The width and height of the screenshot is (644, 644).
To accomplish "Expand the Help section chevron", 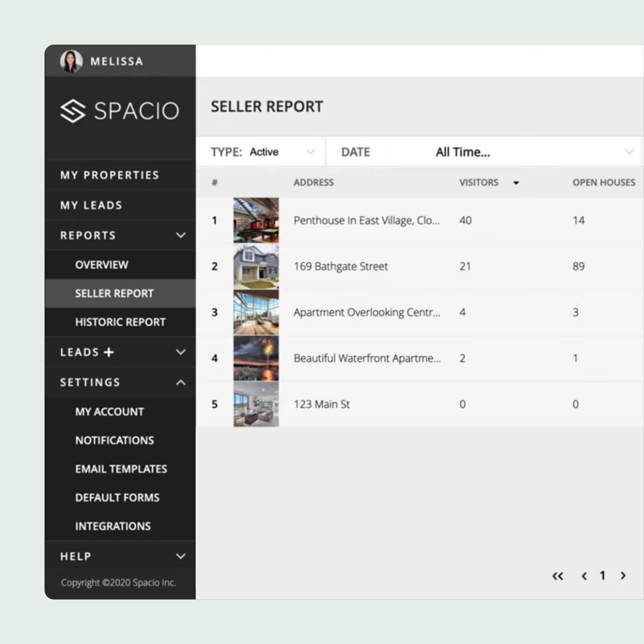I will [181, 556].
